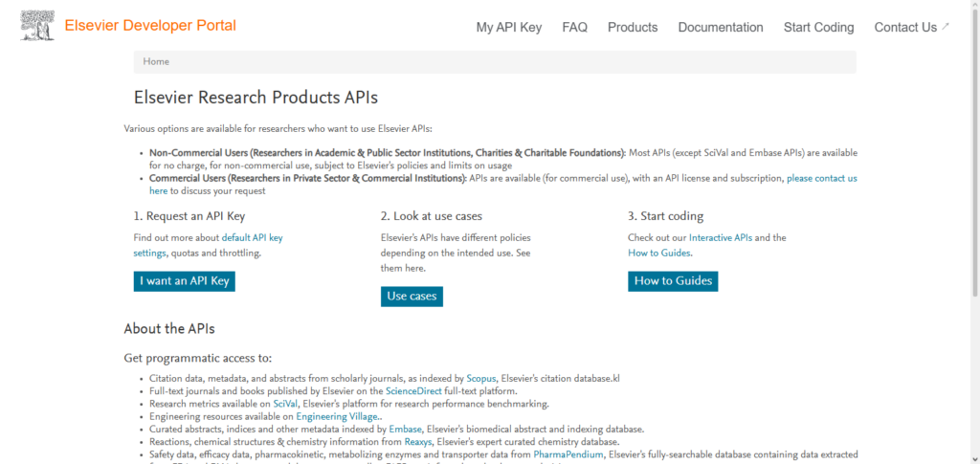Click the '2. Look at use cases' heading
The width and height of the screenshot is (980, 464).
(432, 216)
